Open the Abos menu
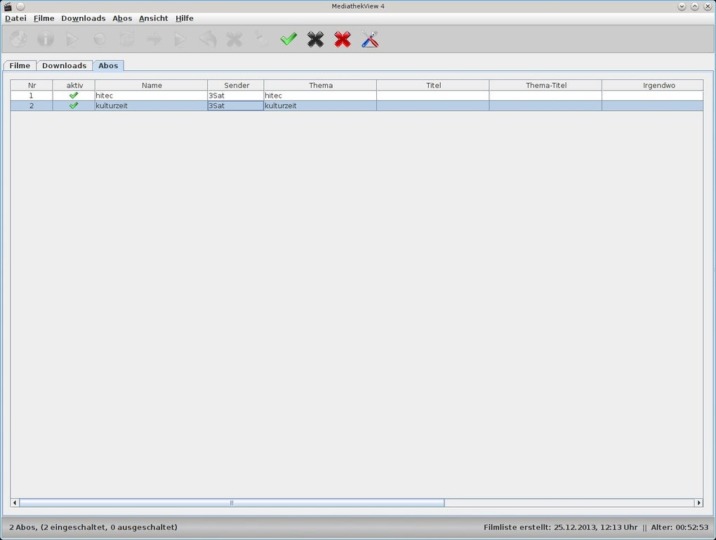The height and width of the screenshot is (540, 716). 122,18
